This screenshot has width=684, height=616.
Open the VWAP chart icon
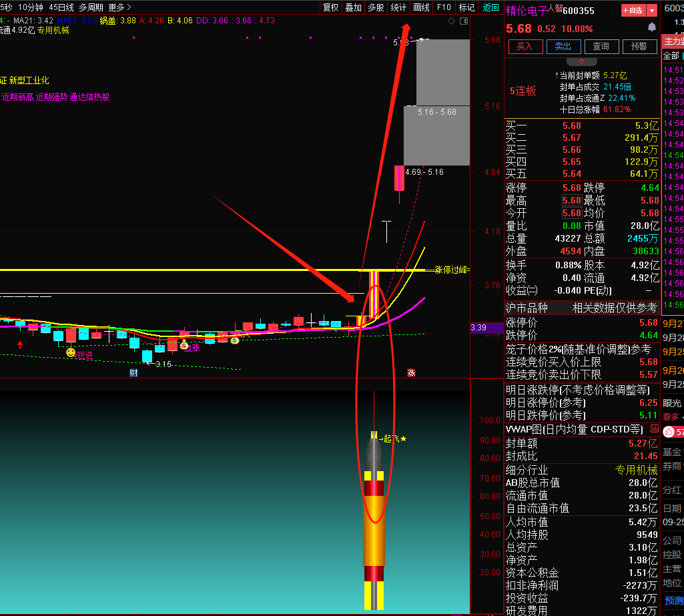[655, 429]
